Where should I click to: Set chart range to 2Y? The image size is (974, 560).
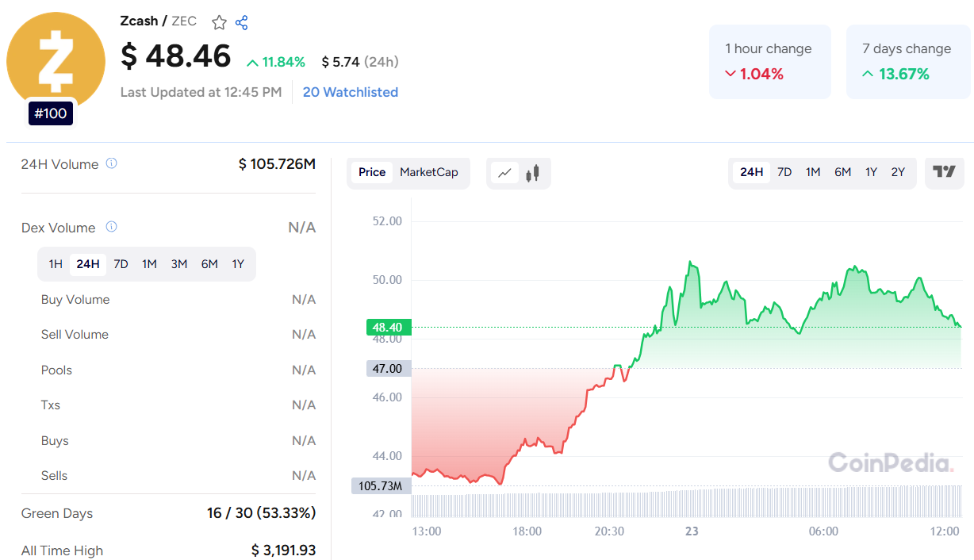(898, 172)
